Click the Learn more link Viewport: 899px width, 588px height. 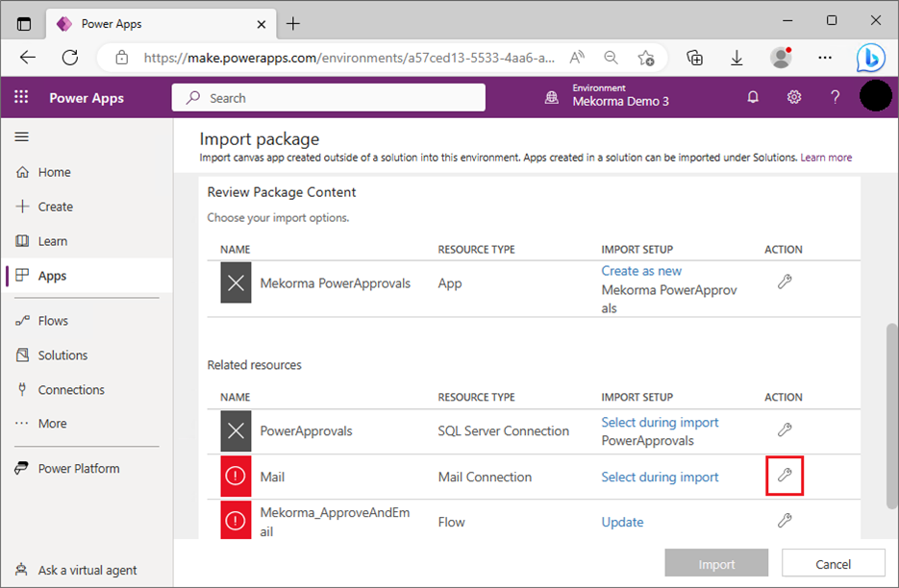pyautogui.click(x=826, y=158)
